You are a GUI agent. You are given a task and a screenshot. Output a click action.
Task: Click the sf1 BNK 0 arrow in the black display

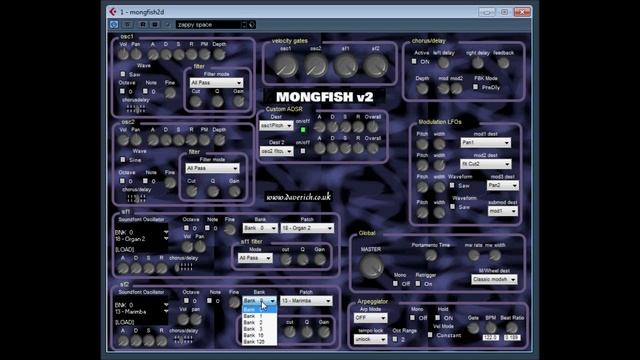pyautogui.click(x=166, y=232)
